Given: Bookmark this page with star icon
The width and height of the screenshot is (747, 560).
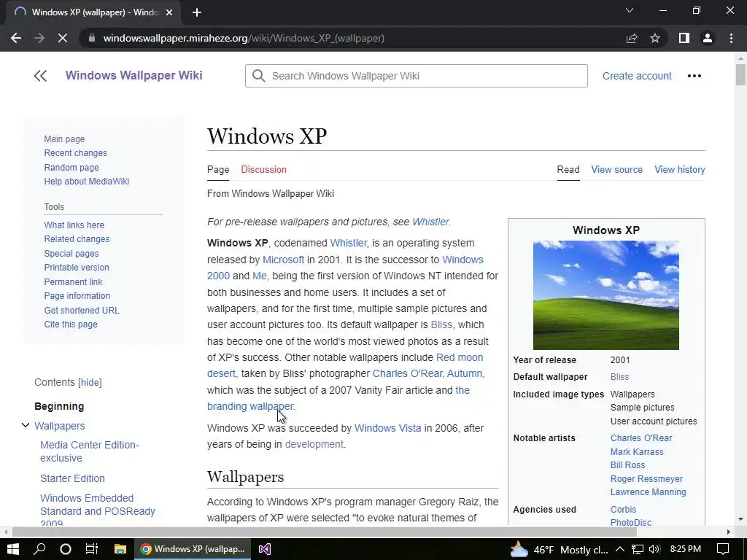Looking at the screenshot, I should tap(655, 38).
